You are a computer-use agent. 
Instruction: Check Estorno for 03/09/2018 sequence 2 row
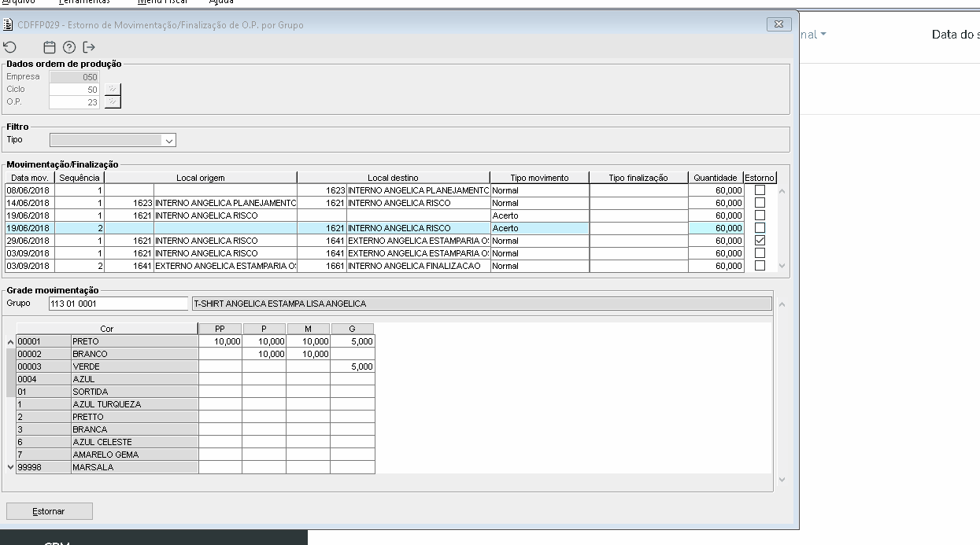pos(760,266)
